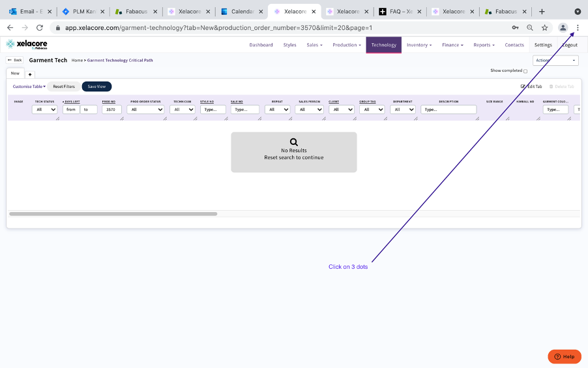This screenshot has height=368, width=588.
Task: Open the Production menu in the navigation bar
Action: pos(345,45)
